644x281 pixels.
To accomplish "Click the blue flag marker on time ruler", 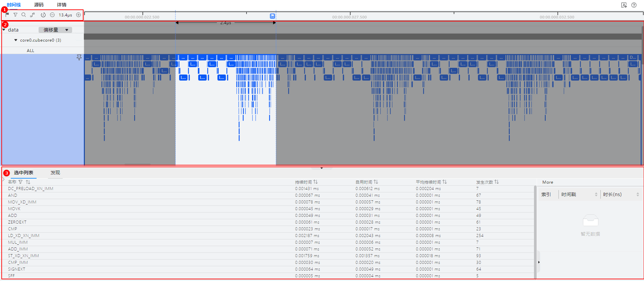I will pos(272,16).
